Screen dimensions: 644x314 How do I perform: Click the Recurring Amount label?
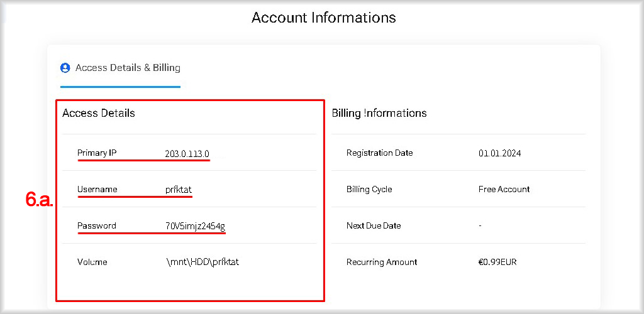382,262
